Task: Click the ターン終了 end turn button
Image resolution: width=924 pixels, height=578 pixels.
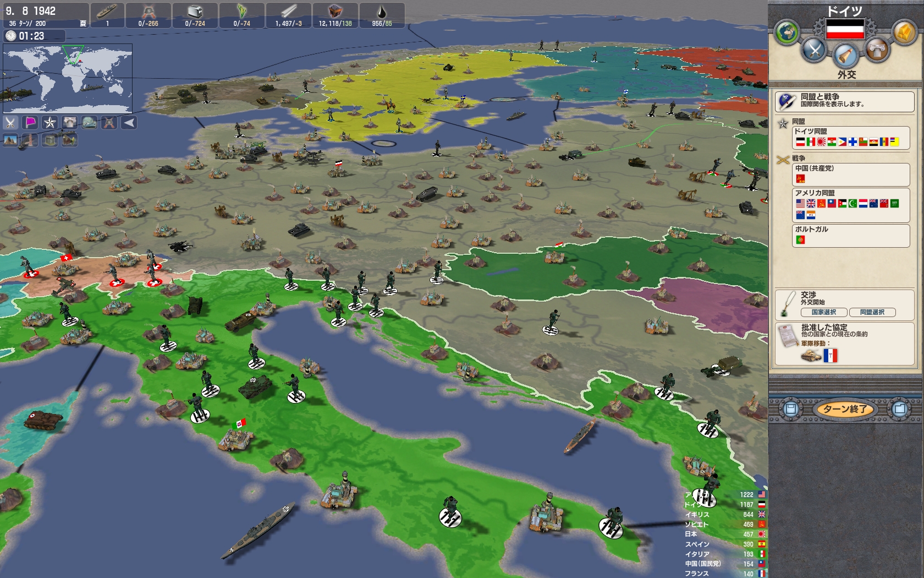Action: click(845, 409)
